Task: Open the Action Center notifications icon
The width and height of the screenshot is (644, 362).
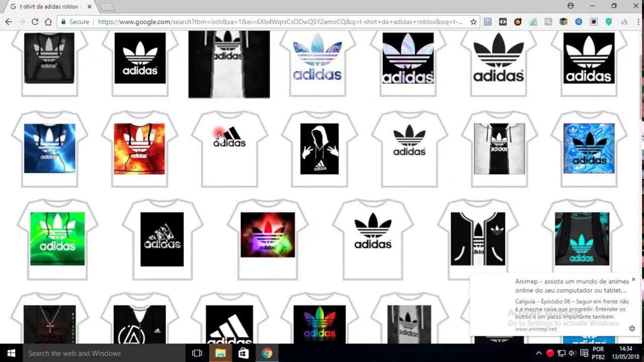Action: pos(584,353)
